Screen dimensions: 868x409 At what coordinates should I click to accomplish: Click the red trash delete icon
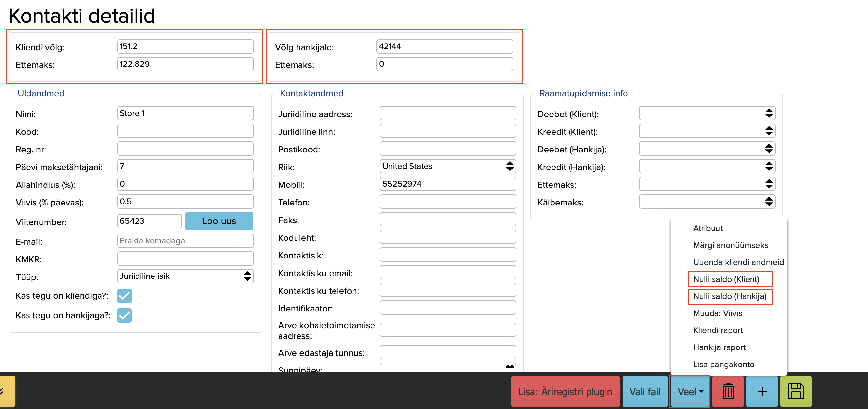coord(728,391)
